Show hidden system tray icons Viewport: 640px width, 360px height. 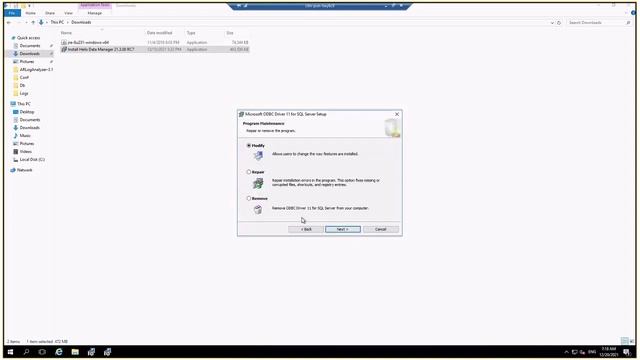(566, 352)
